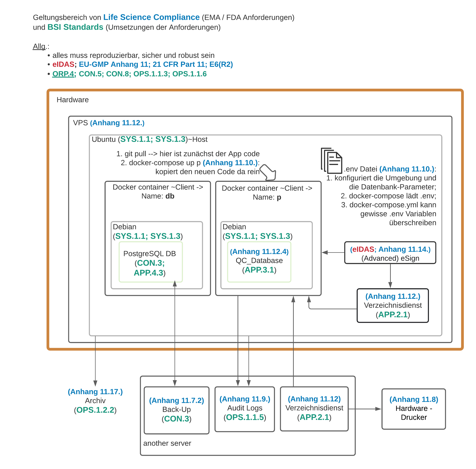This screenshot has width=476, height=469.
Task: Click the red 'eIDAS' text in the Allg list
Action: (x=63, y=64)
